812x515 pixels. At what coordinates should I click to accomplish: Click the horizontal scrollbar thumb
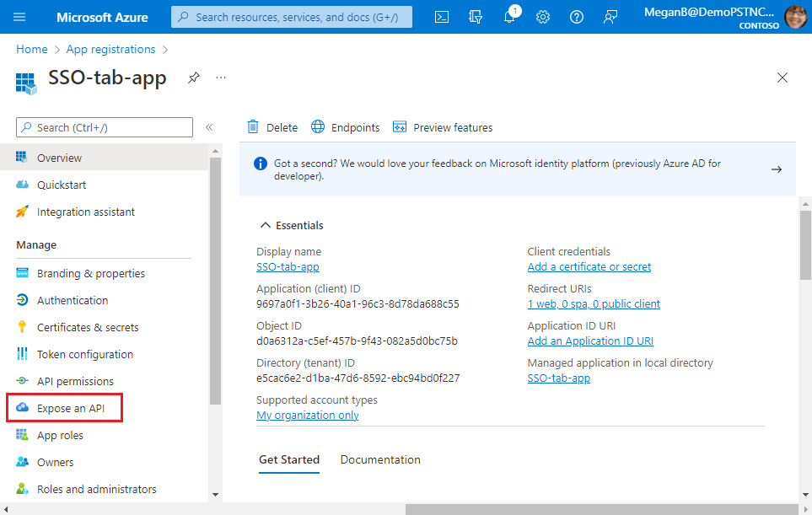point(602,509)
